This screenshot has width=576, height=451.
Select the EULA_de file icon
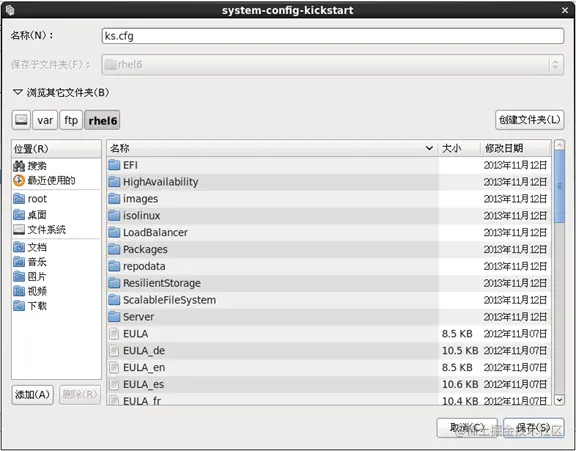(114, 351)
